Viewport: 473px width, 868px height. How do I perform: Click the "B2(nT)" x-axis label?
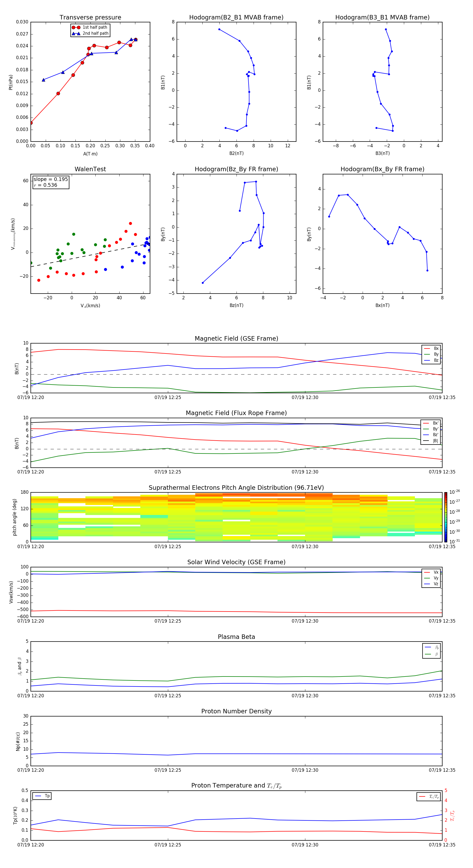(236, 153)
